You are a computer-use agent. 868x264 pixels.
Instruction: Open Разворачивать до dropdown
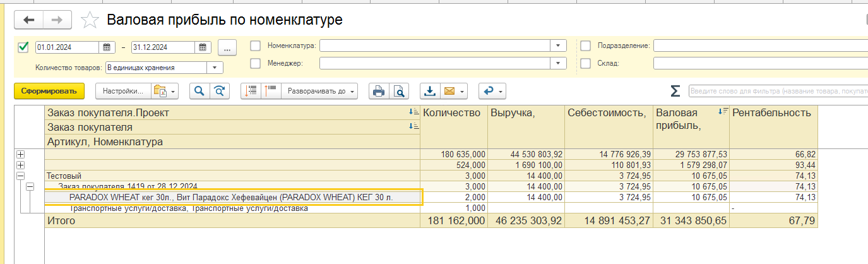[x=320, y=92]
